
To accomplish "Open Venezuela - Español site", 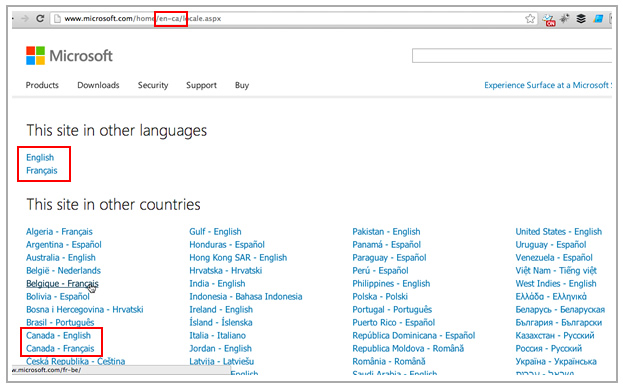I will coord(554,257).
